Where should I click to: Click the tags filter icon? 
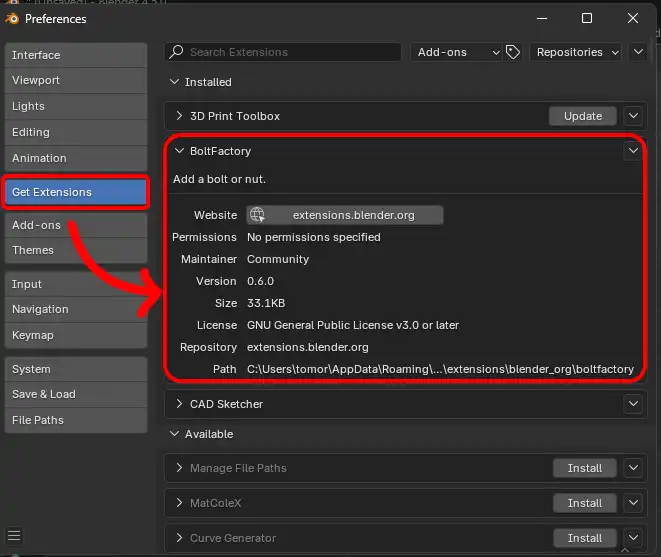[513, 52]
